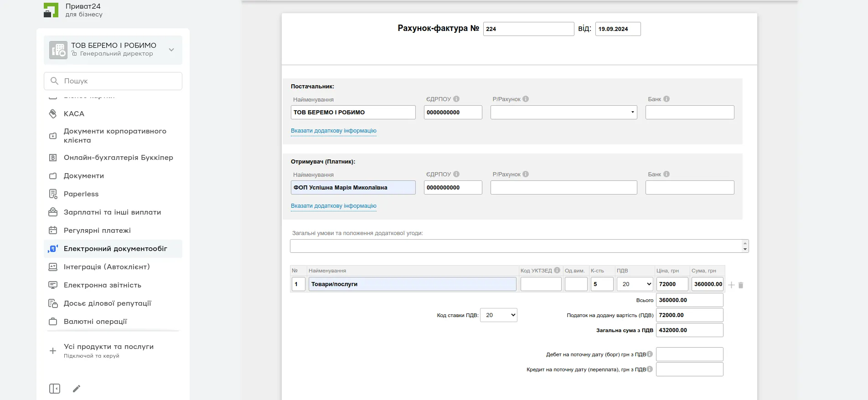
Task: Expand the ТОВ БЕРЕМО І РОБИМО company selector
Action: click(x=171, y=50)
